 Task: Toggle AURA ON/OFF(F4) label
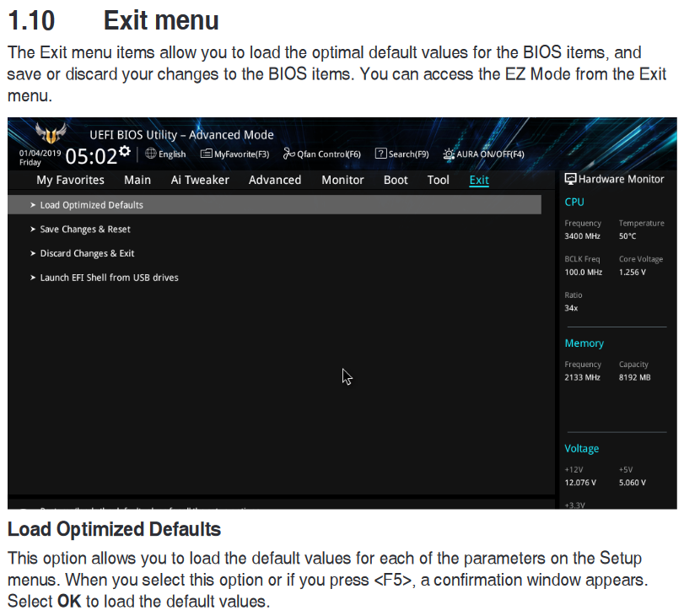click(x=490, y=154)
